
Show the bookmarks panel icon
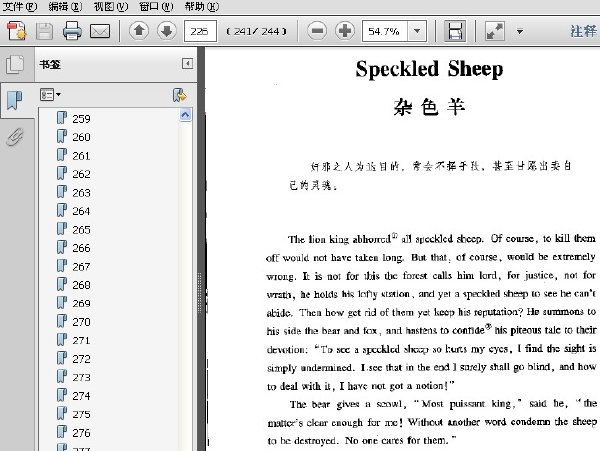point(15,100)
